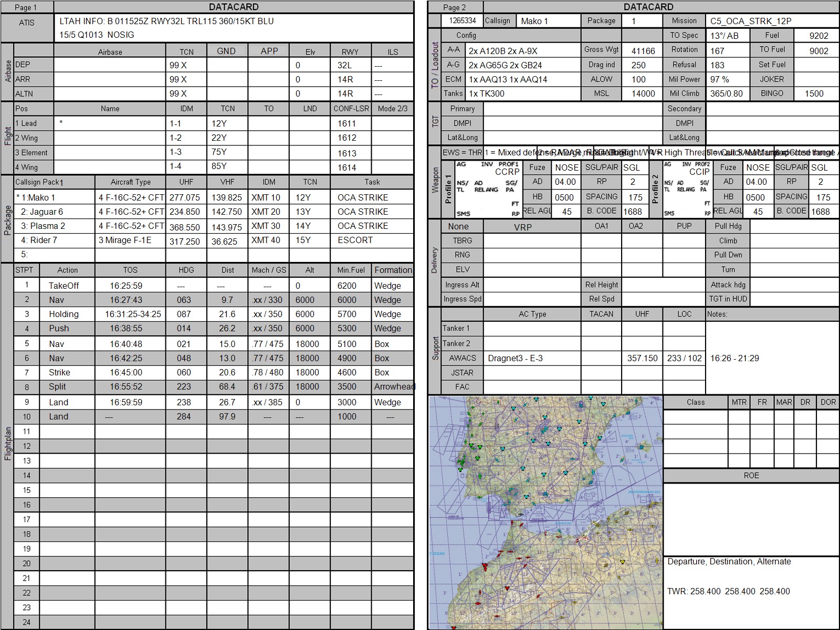Select the TO Fuel value '9002'
The image size is (840, 630).
[x=818, y=51]
